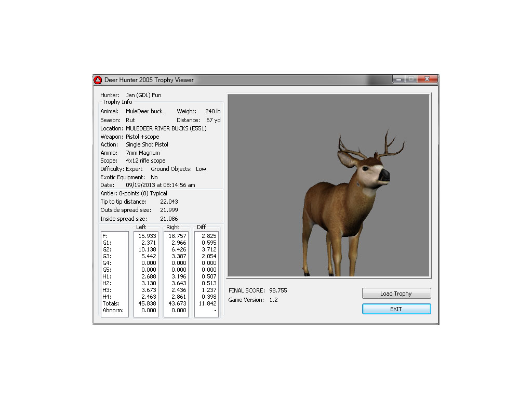Viewport: 532px width, 399px height.
Task: Click the Left antler measurements list box
Action: (x=146, y=274)
